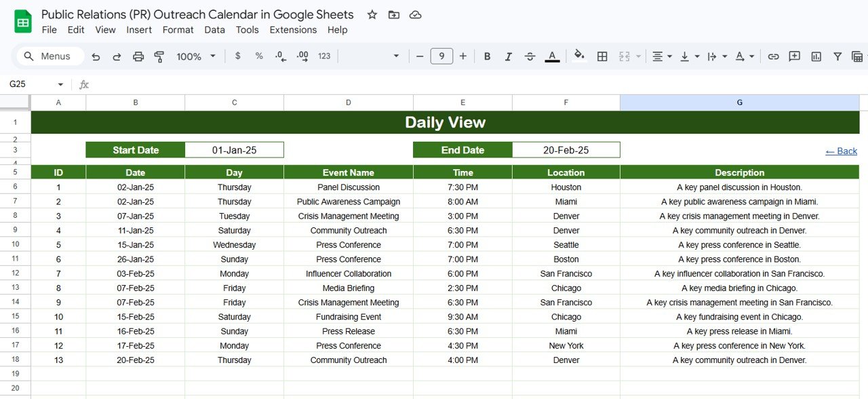Decrease decimal places on selected cell
Image resolution: width=868 pixels, height=399 pixels.
coord(280,56)
